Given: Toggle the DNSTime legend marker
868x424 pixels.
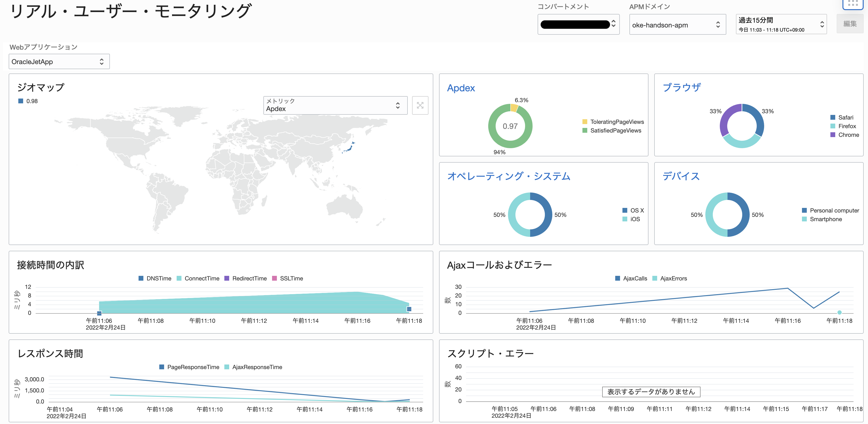Looking at the screenshot, I should coord(141,278).
